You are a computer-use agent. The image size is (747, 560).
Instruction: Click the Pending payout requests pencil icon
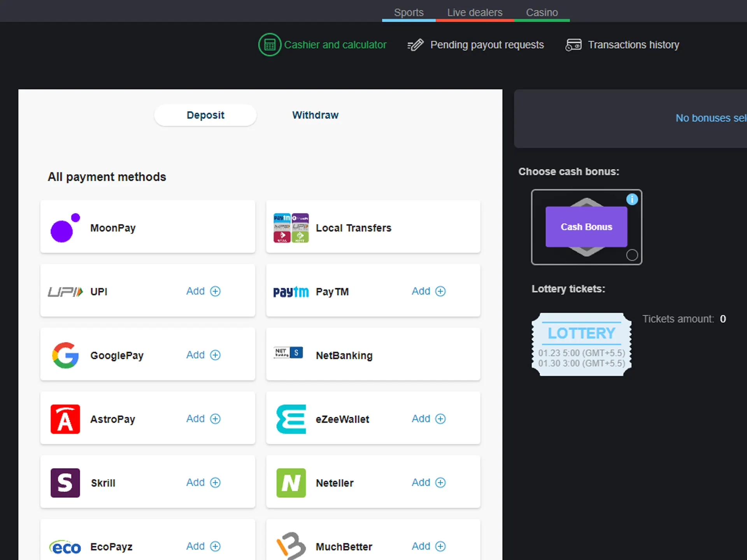tap(415, 45)
